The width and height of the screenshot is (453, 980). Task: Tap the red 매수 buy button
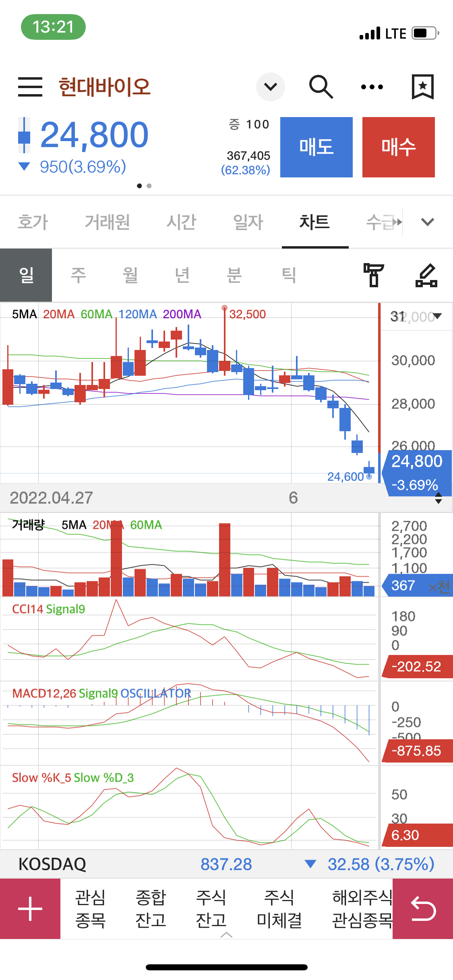[x=399, y=147]
